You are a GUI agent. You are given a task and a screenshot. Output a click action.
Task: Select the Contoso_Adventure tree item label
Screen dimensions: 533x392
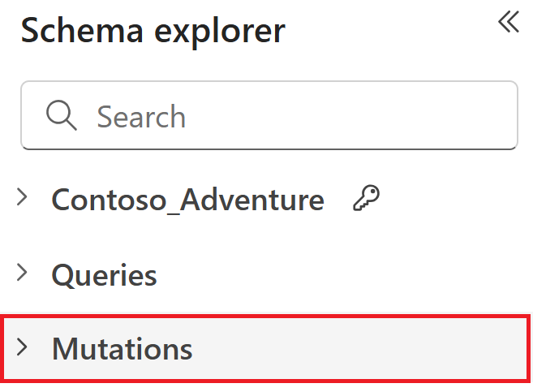point(187,199)
